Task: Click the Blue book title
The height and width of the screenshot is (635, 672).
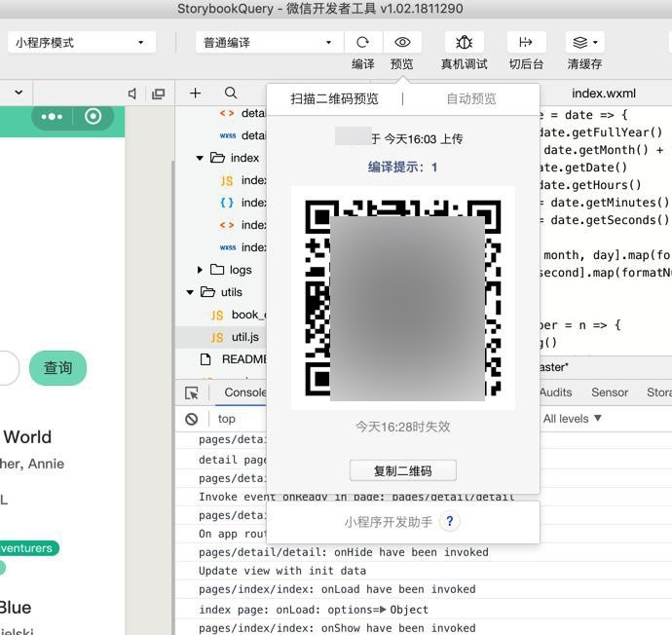Action: (16, 608)
